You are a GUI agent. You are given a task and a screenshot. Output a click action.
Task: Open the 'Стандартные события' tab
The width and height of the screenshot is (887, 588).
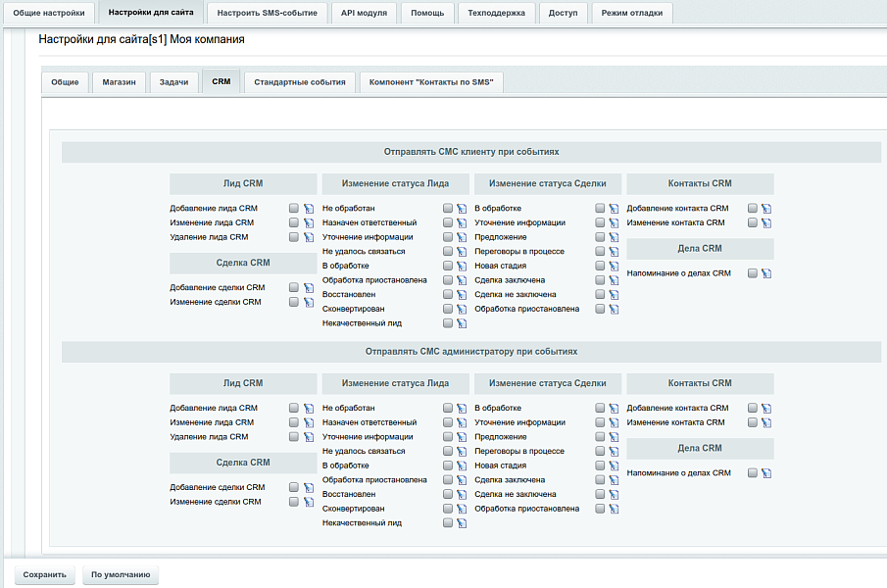click(299, 82)
